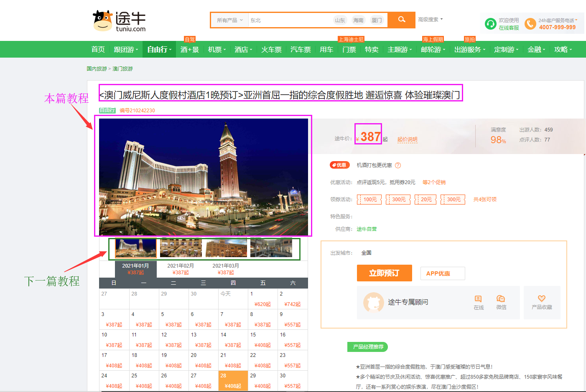The height and width of the screenshot is (392, 586).
Task: Expand 高级搜索 options
Action: tap(430, 19)
